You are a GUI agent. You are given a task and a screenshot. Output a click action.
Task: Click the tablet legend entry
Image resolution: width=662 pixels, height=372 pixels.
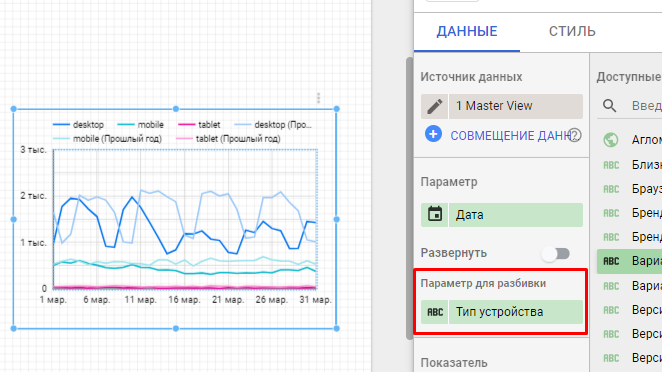click(199, 125)
